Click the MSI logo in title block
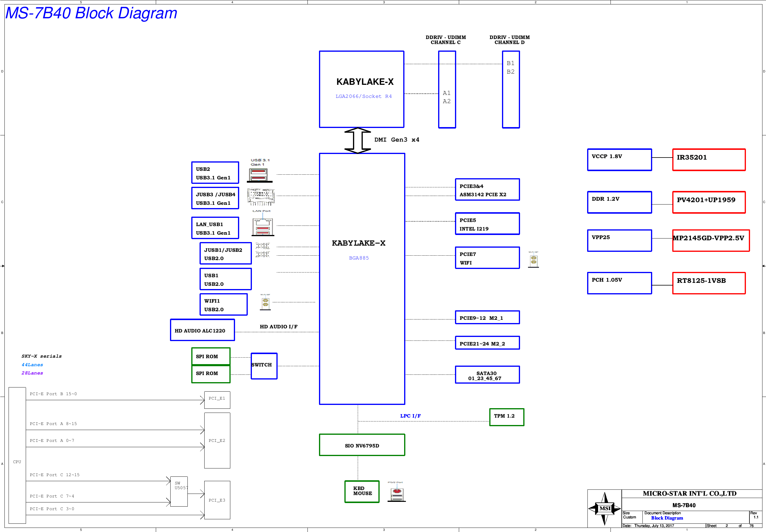 tap(604, 508)
